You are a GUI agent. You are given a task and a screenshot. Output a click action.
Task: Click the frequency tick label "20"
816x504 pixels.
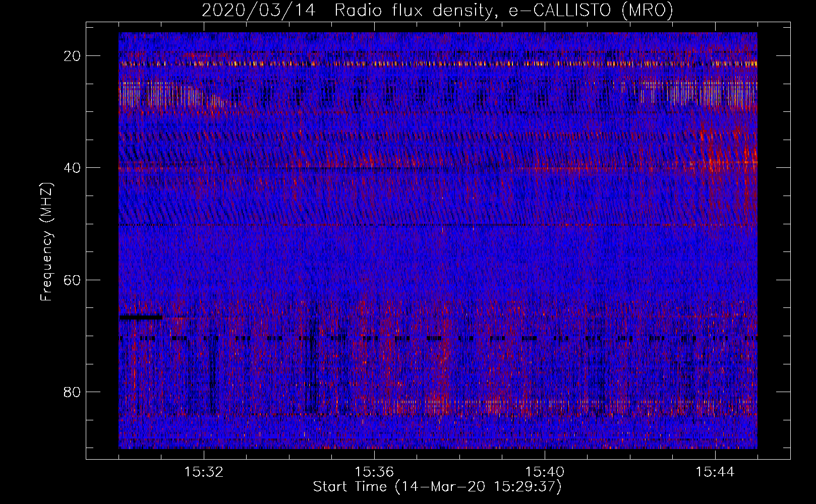pyautogui.click(x=72, y=55)
